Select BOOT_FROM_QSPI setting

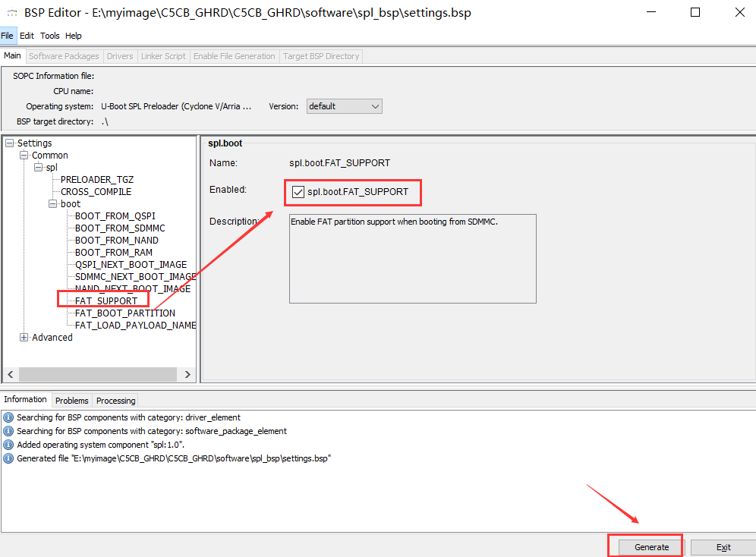click(x=115, y=216)
